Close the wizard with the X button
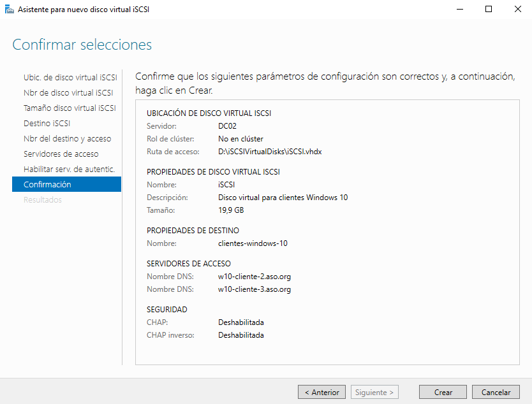This screenshot has height=404, width=532. click(517, 10)
